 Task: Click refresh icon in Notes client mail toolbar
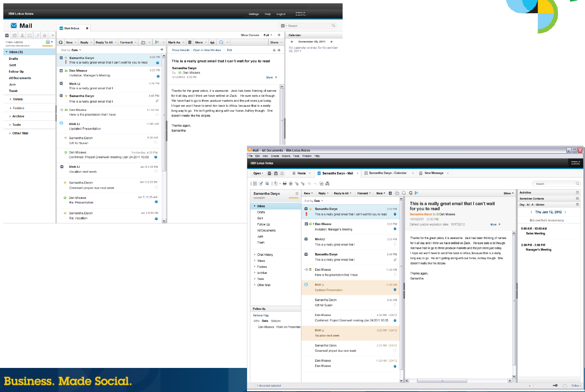[x=410, y=193]
